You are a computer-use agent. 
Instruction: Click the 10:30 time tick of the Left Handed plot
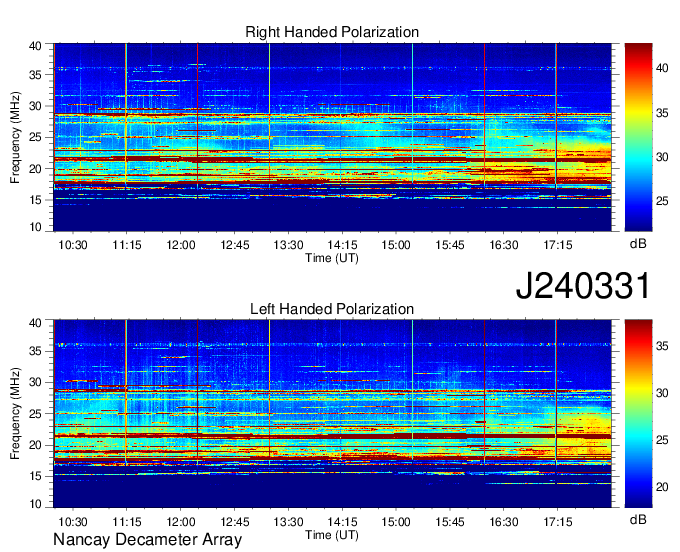(73, 522)
